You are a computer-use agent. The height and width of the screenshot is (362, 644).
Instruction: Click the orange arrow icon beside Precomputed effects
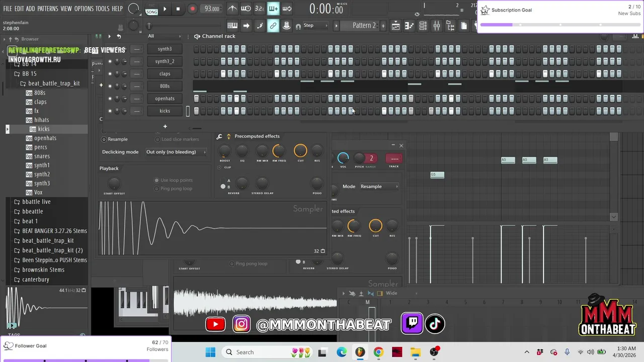click(228, 136)
